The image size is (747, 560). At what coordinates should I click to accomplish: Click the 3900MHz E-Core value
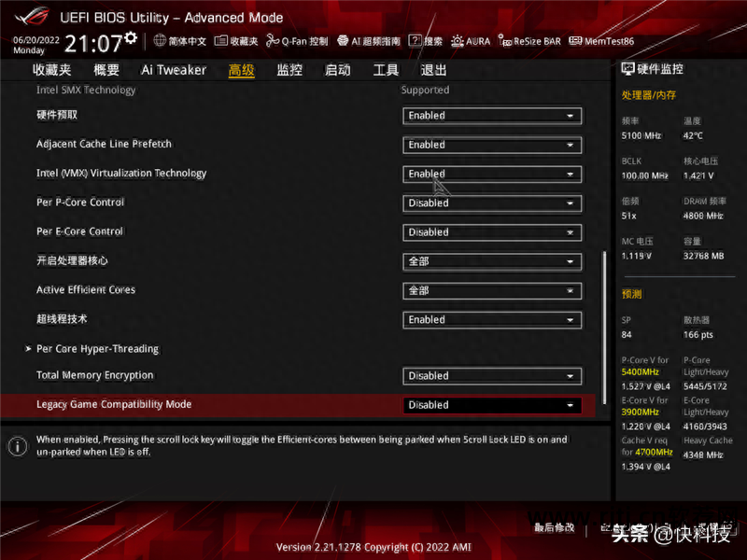[x=640, y=412]
